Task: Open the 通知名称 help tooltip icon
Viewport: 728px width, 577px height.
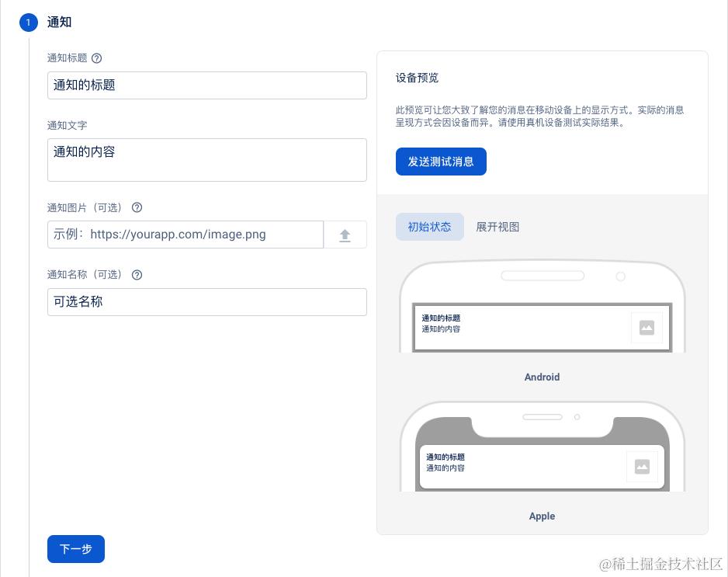Action: [x=137, y=274]
